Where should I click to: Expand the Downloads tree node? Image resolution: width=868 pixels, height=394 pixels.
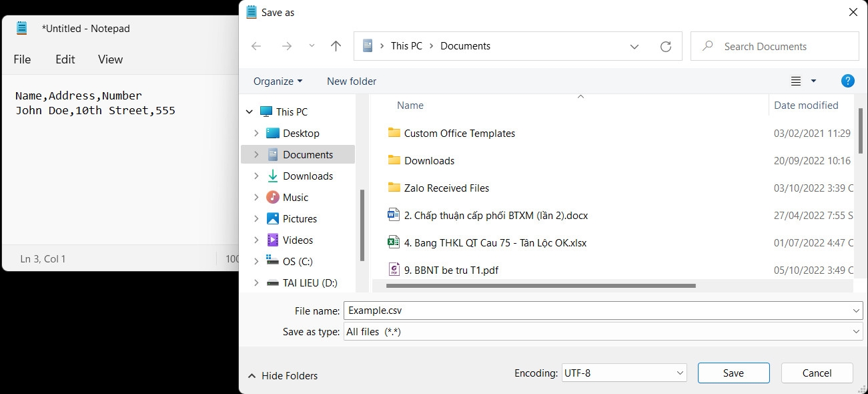pos(256,176)
